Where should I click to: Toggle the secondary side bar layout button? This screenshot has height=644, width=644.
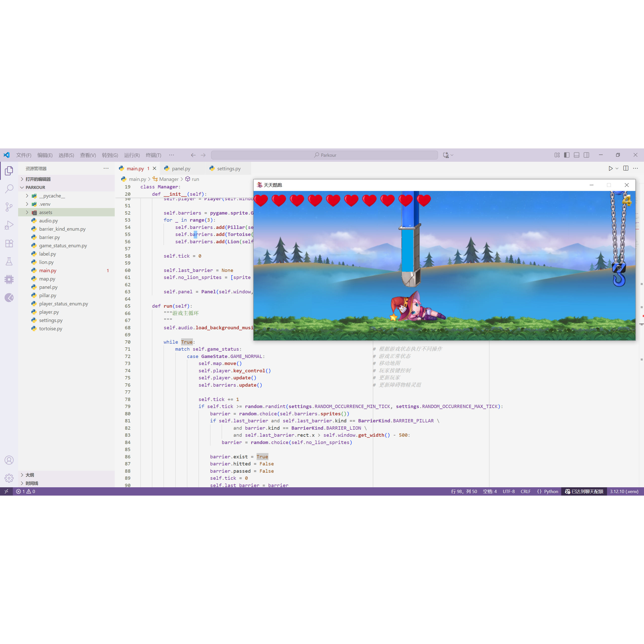pyautogui.click(x=586, y=155)
